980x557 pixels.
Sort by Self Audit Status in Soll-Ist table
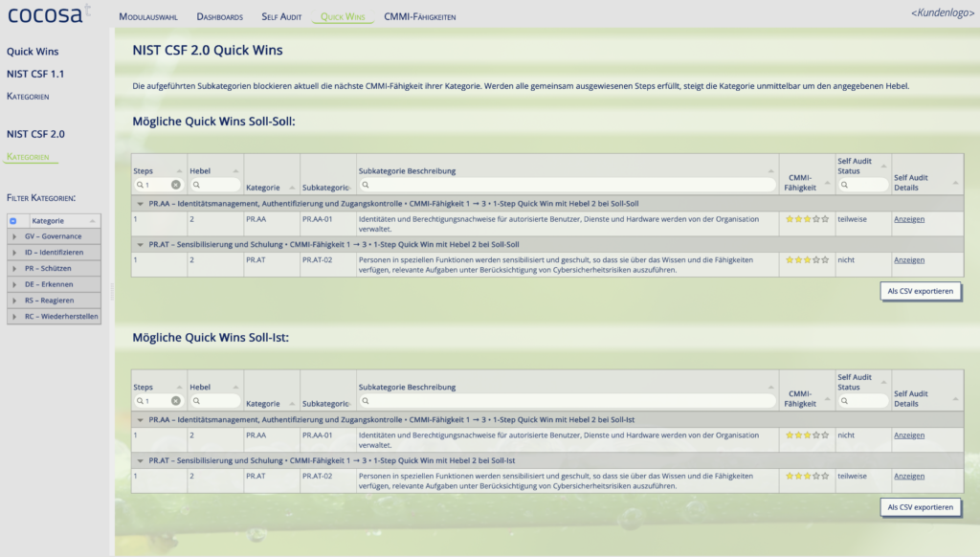click(x=883, y=383)
